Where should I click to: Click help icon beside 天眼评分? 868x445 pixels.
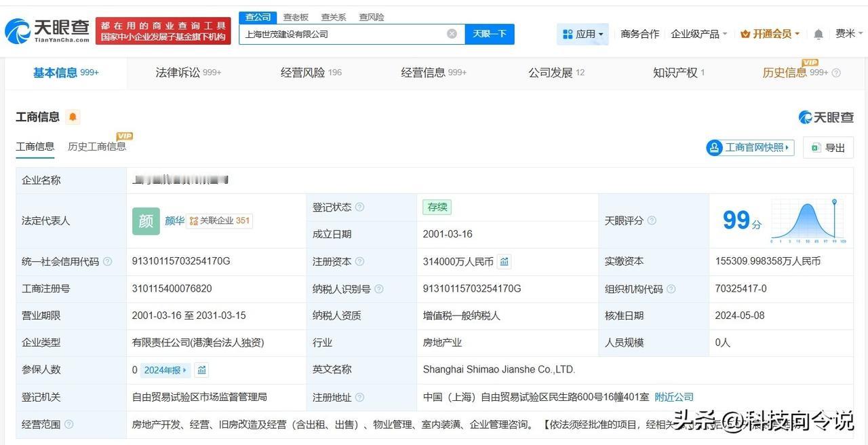pyautogui.click(x=652, y=221)
